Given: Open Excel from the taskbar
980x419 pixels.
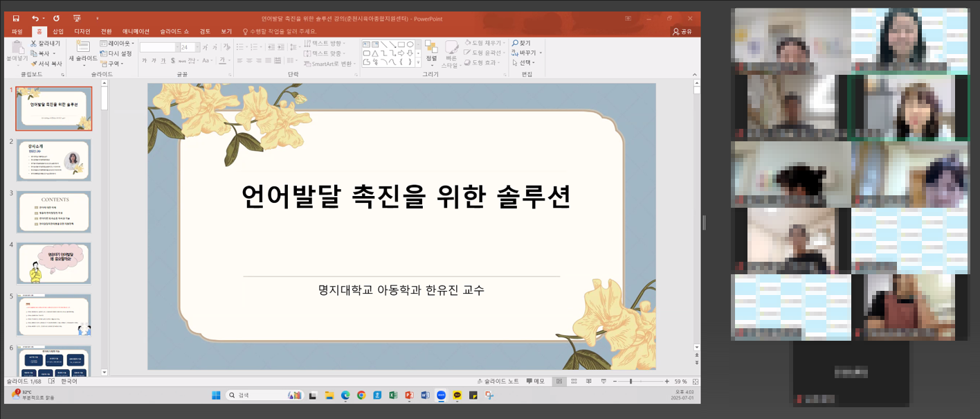Looking at the screenshot, I should (393, 395).
